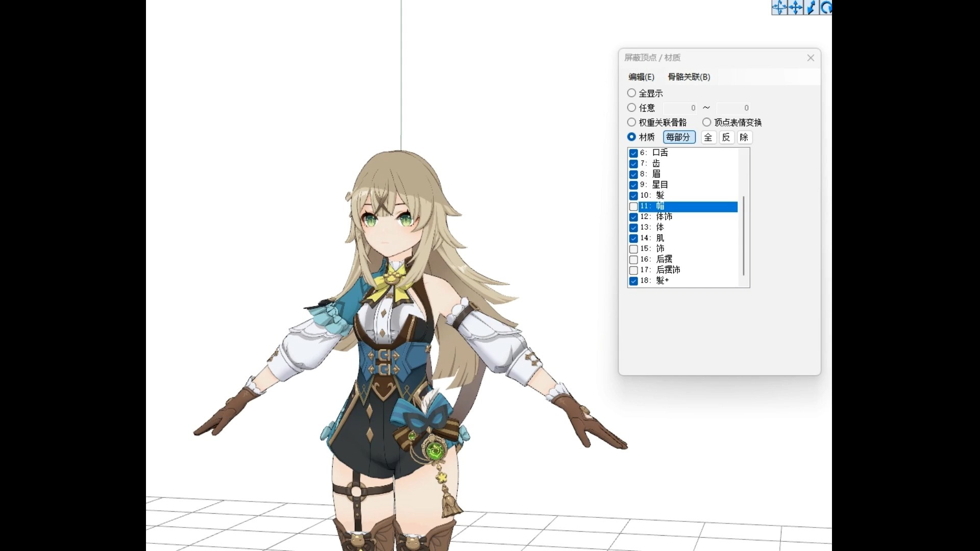This screenshot has height=551, width=980.
Task: Uncheck material 10: 髪
Action: 633,196
